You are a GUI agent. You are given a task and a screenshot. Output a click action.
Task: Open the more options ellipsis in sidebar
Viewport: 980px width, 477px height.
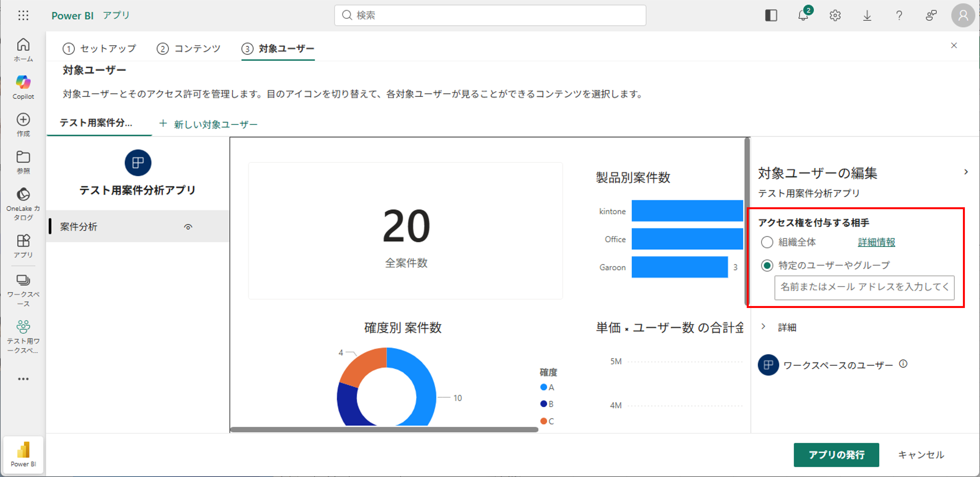23,379
